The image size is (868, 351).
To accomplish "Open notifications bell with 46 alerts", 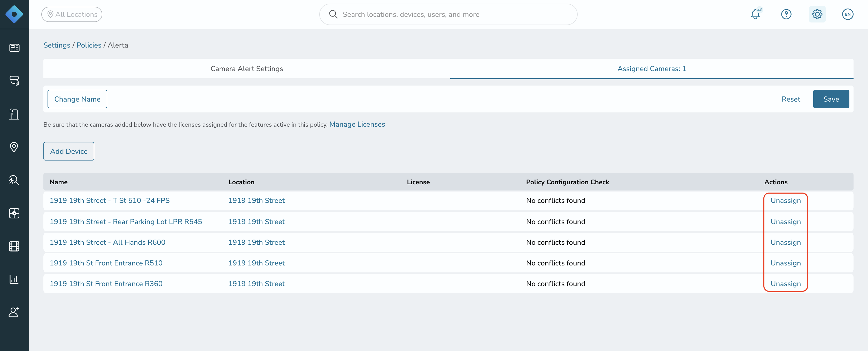I will coord(756,14).
